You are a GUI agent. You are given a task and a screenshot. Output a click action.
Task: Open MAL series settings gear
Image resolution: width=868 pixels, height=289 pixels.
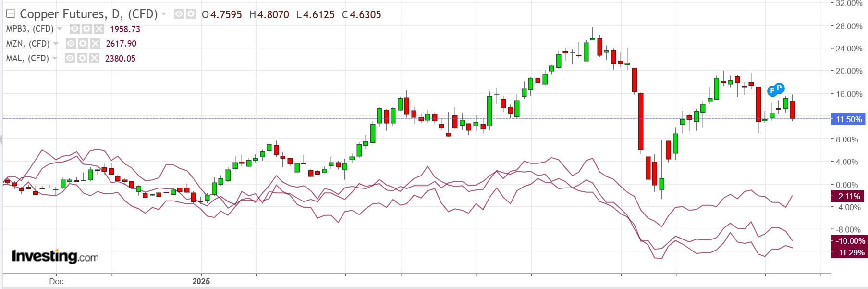click(82, 58)
